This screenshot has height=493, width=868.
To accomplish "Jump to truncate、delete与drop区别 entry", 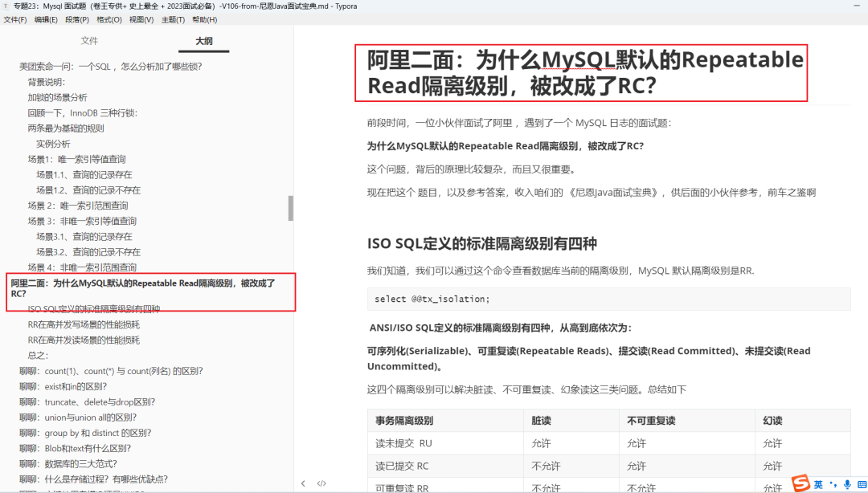I will (x=87, y=402).
